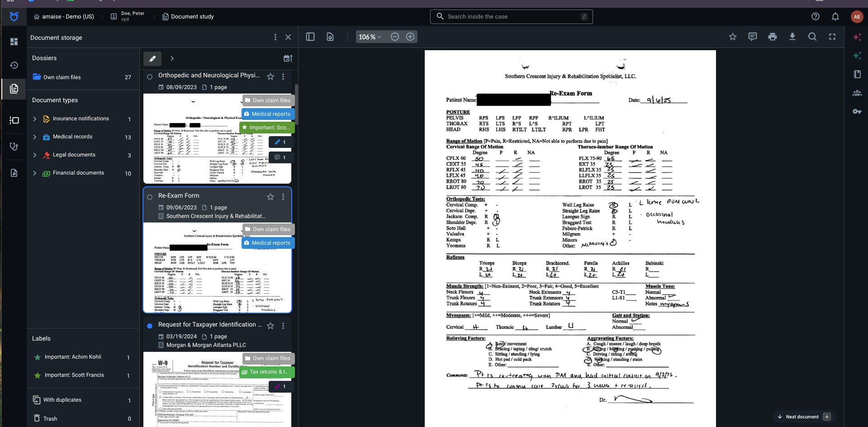
Task: Open the AE user avatar menu
Action: pyautogui.click(x=857, y=17)
